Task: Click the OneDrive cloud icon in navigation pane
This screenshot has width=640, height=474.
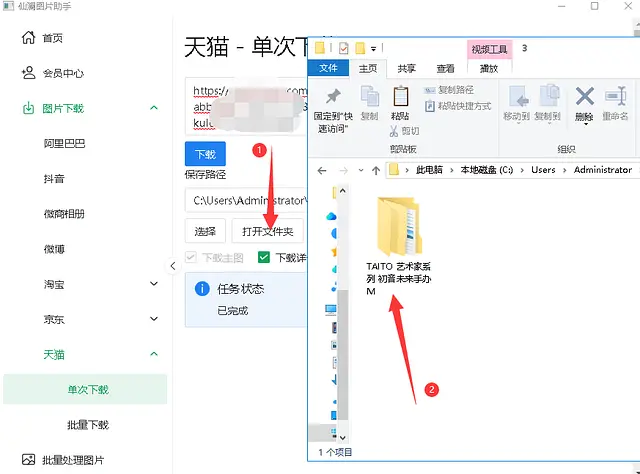Action: (331, 216)
